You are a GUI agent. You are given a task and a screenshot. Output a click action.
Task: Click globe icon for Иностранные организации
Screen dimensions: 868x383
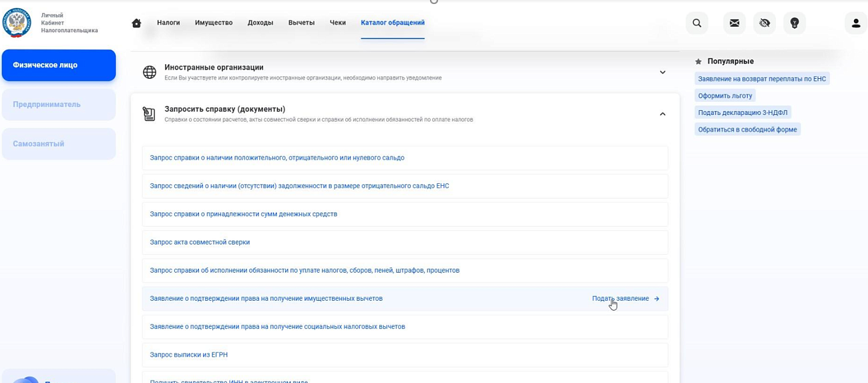point(150,72)
